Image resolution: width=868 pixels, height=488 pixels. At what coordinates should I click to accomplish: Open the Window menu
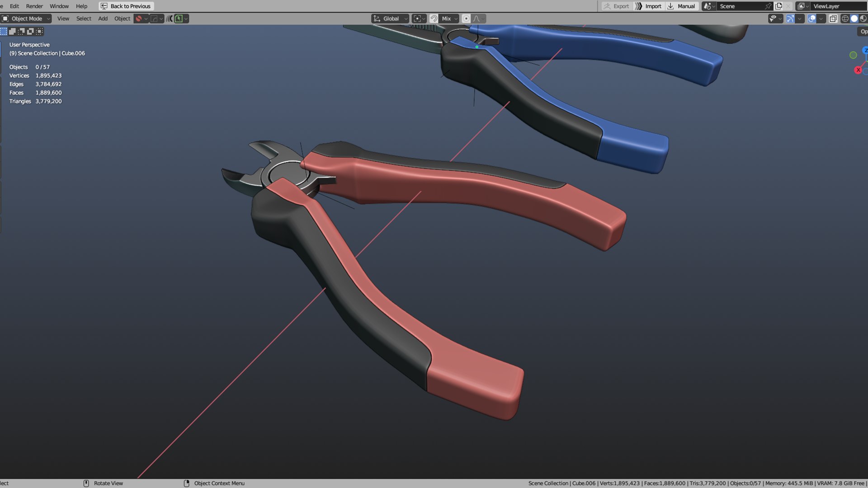click(x=59, y=6)
